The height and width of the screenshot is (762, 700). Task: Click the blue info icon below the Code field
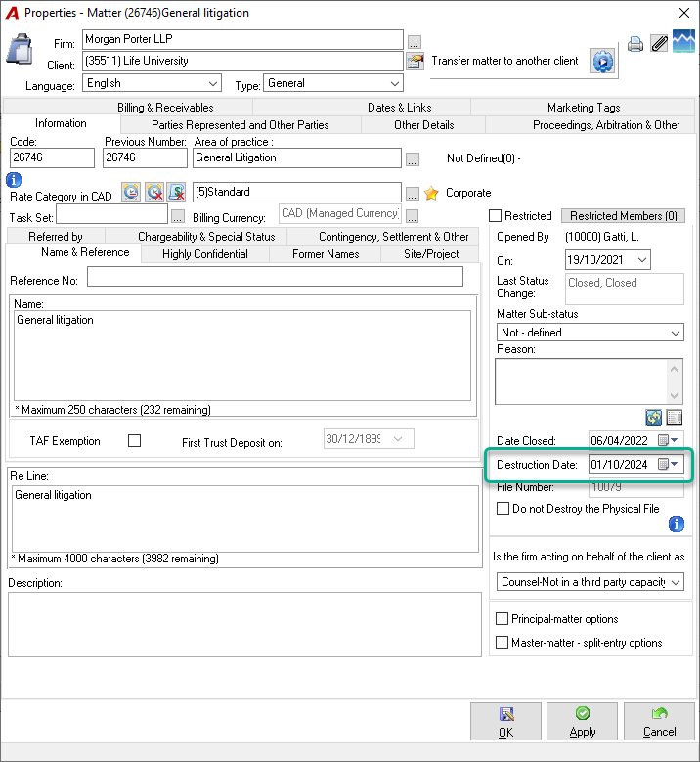point(14,180)
